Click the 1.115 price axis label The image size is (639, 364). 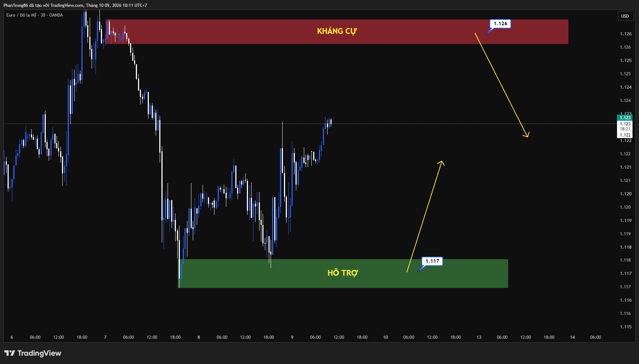pyautogui.click(x=626, y=327)
